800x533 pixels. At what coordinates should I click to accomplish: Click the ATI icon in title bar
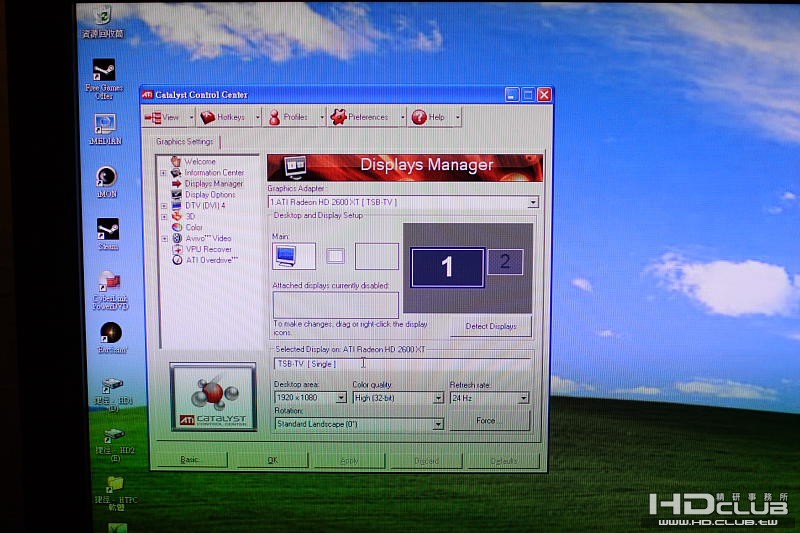pyautogui.click(x=147, y=94)
